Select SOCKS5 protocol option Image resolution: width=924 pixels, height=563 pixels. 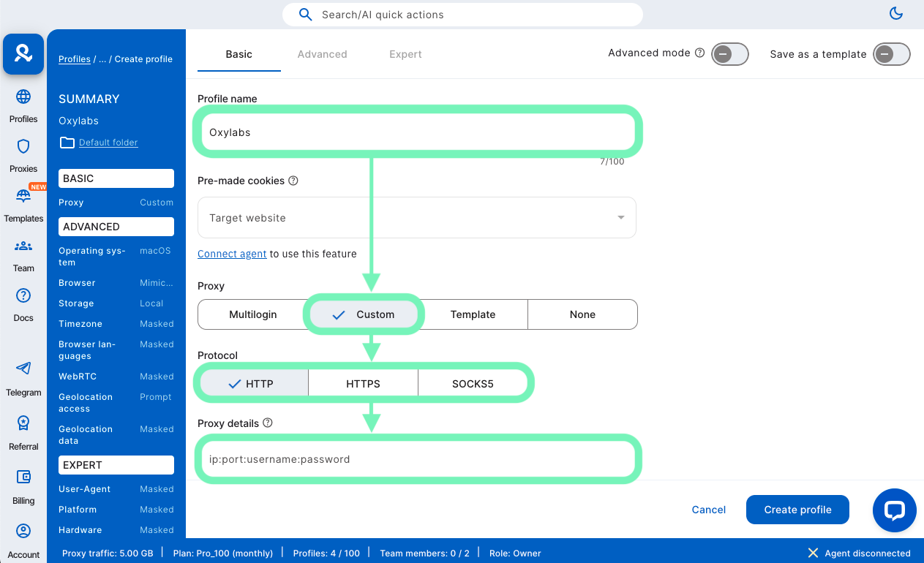click(473, 383)
